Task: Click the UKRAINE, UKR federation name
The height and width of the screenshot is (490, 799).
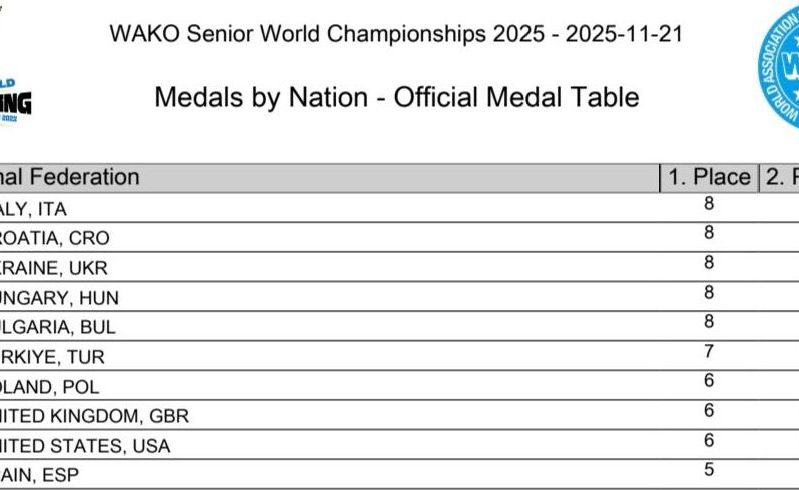Action: click(54, 268)
